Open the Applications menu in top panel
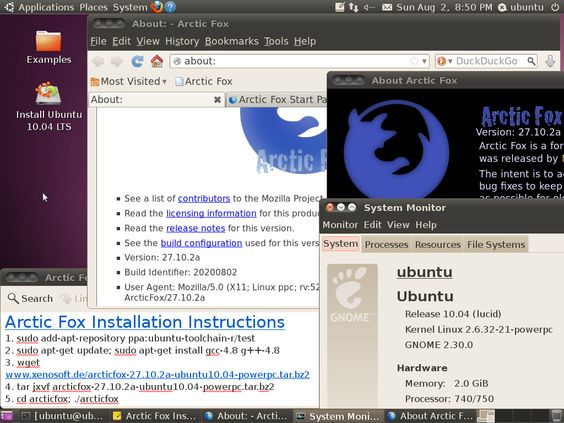The image size is (564, 423). (x=46, y=7)
